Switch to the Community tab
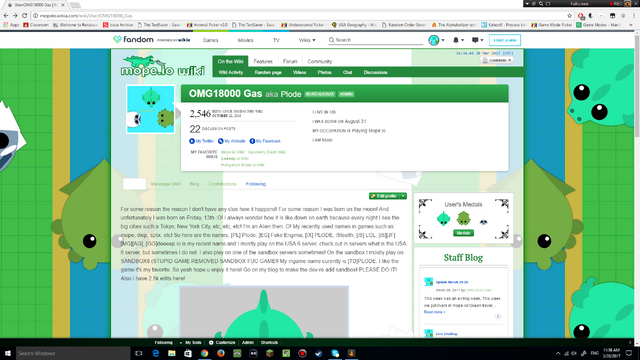 [320, 62]
